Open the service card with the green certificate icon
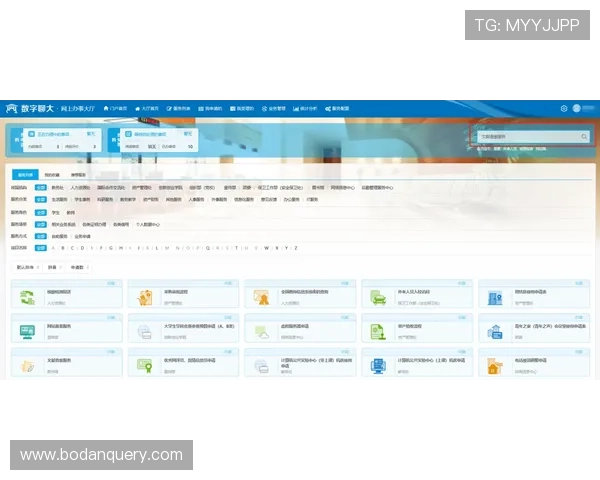Image resolution: width=600 pixels, height=480 pixels. click(x=145, y=366)
